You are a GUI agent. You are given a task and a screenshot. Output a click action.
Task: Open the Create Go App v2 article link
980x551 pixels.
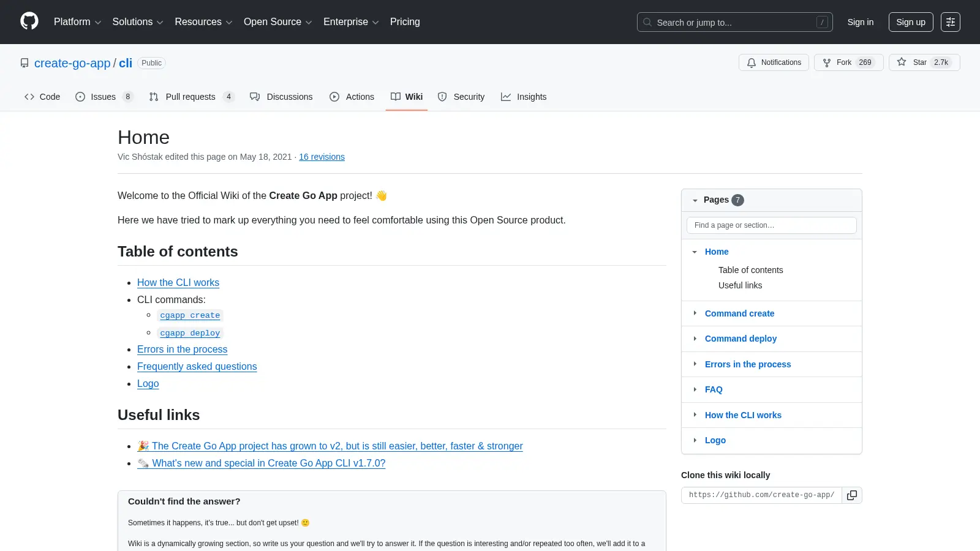pyautogui.click(x=330, y=446)
